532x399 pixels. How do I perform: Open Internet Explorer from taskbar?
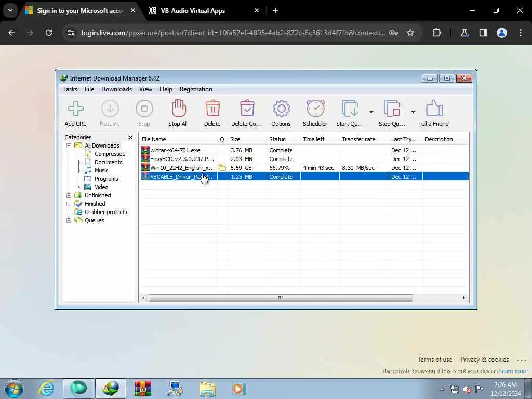point(46,389)
